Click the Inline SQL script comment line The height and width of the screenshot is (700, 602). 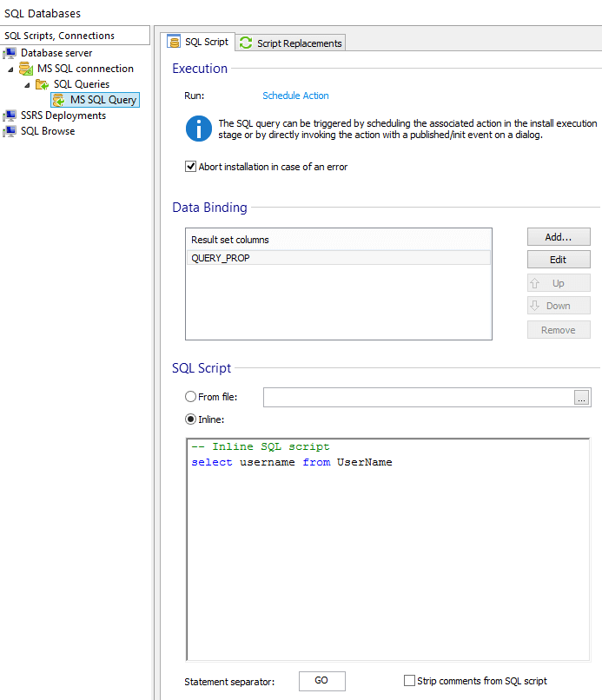click(261, 447)
